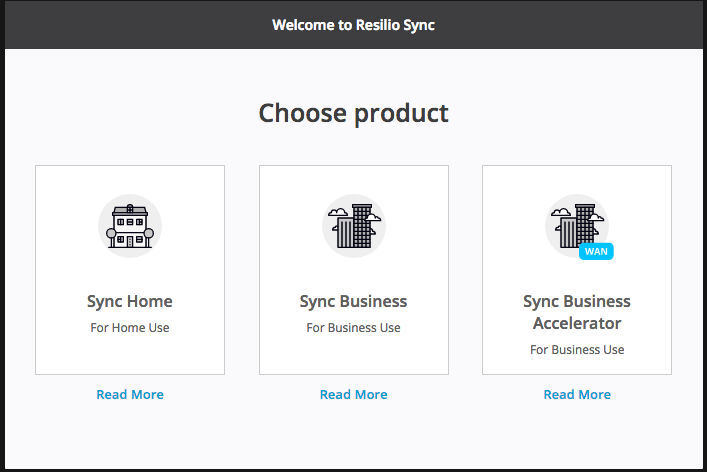Open Read More under Sync Business
The width and height of the screenshot is (707, 472).
(x=354, y=394)
